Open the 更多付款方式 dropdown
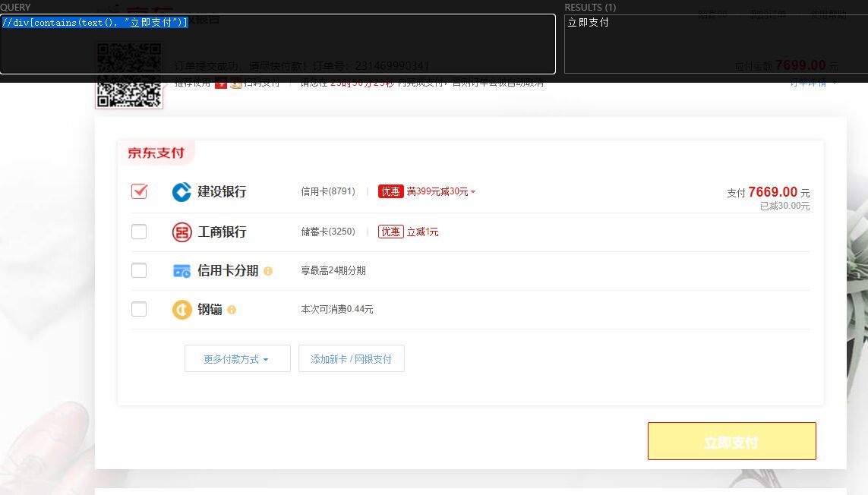The width and height of the screenshot is (868, 495). point(237,359)
